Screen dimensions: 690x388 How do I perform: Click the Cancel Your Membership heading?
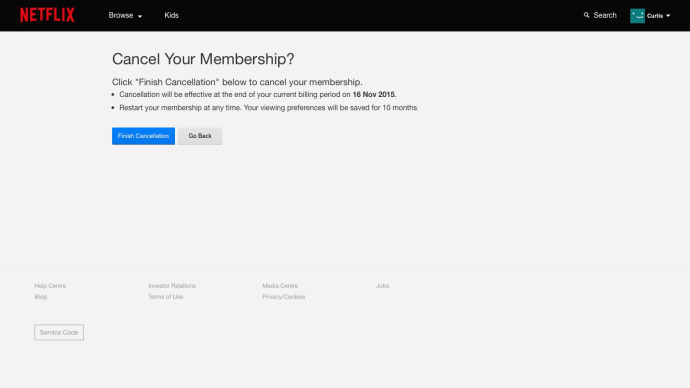pos(203,59)
